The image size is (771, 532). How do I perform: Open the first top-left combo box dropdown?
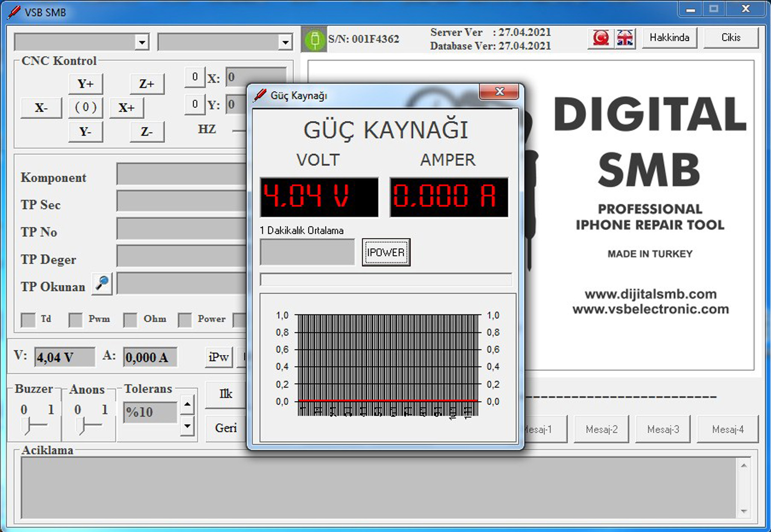[x=142, y=42]
